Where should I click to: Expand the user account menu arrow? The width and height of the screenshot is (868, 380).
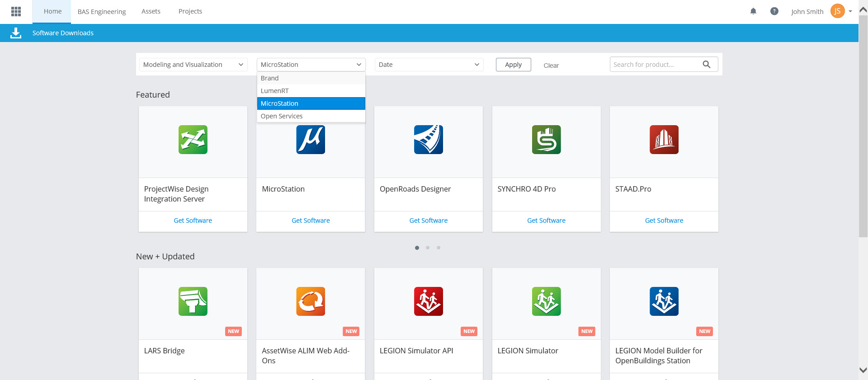coord(850,11)
